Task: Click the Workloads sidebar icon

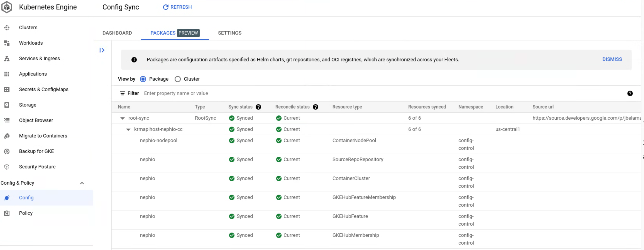Action: pyautogui.click(x=7, y=43)
